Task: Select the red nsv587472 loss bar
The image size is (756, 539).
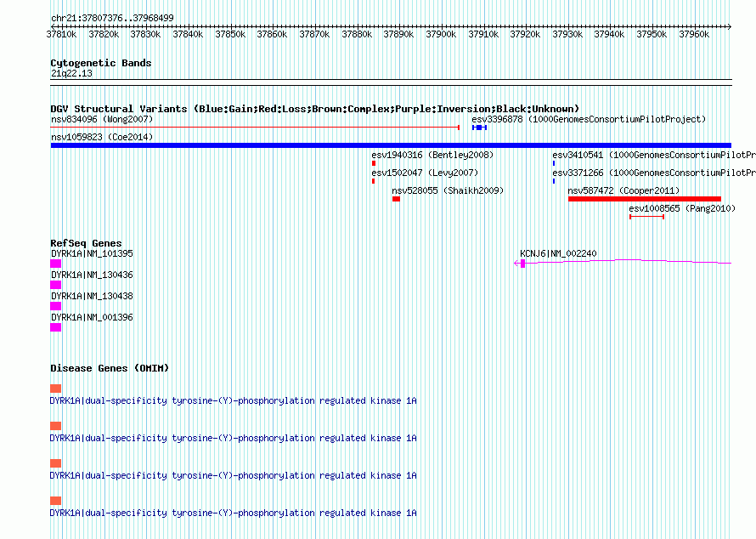Action: click(x=645, y=199)
